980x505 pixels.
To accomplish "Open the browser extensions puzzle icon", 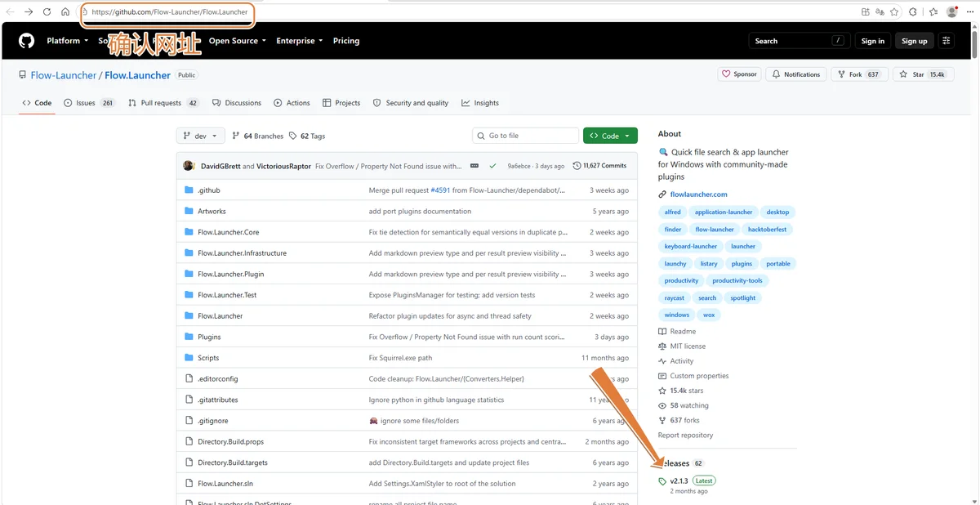I will (x=913, y=12).
